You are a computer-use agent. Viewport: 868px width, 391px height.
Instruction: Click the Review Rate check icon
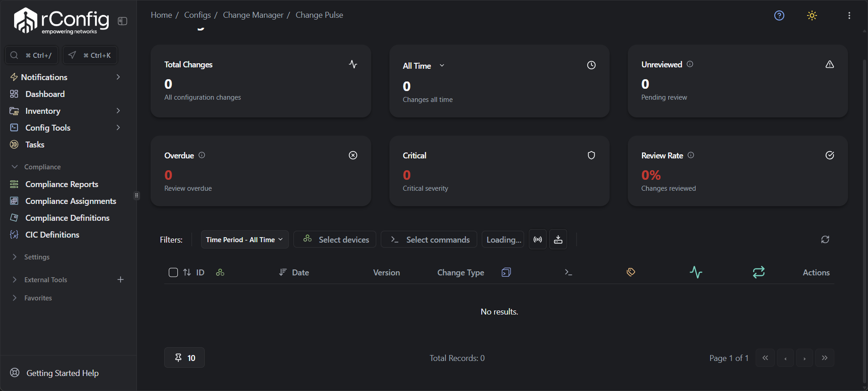click(x=830, y=155)
